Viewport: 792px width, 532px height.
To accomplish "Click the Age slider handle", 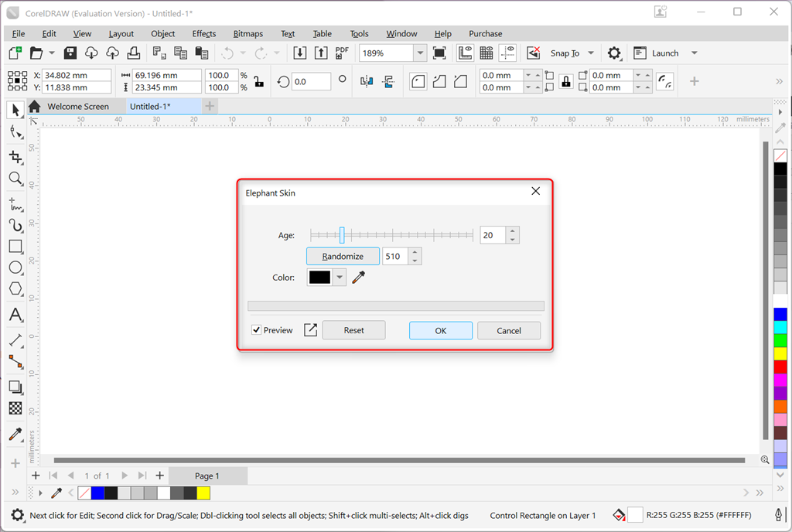I will pyautogui.click(x=342, y=235).
